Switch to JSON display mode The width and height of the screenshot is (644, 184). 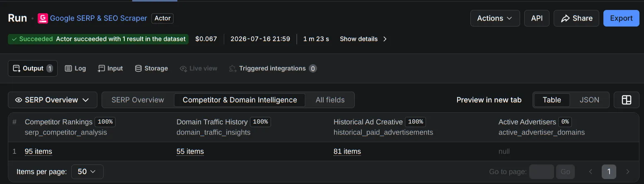tap(589, 100)
